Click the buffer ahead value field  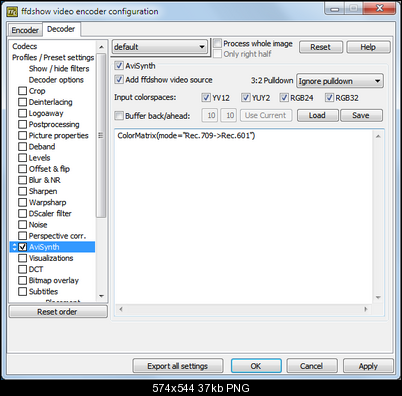[229, 115]
